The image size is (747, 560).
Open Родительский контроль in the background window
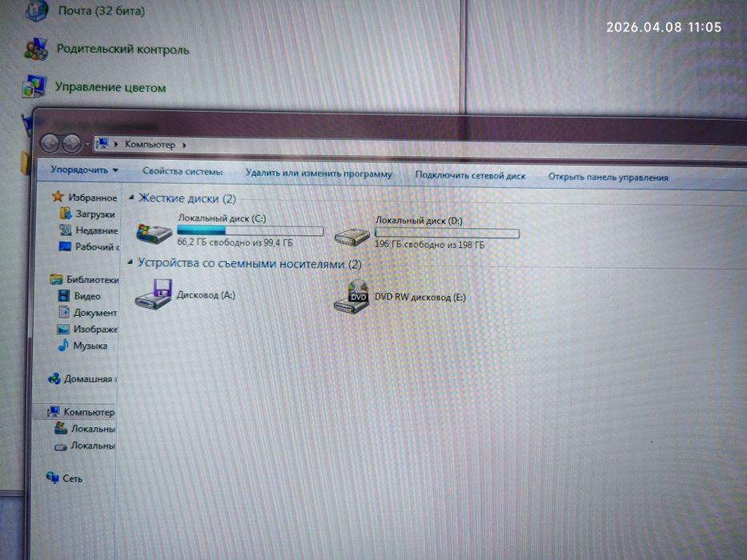coord(123,49)
